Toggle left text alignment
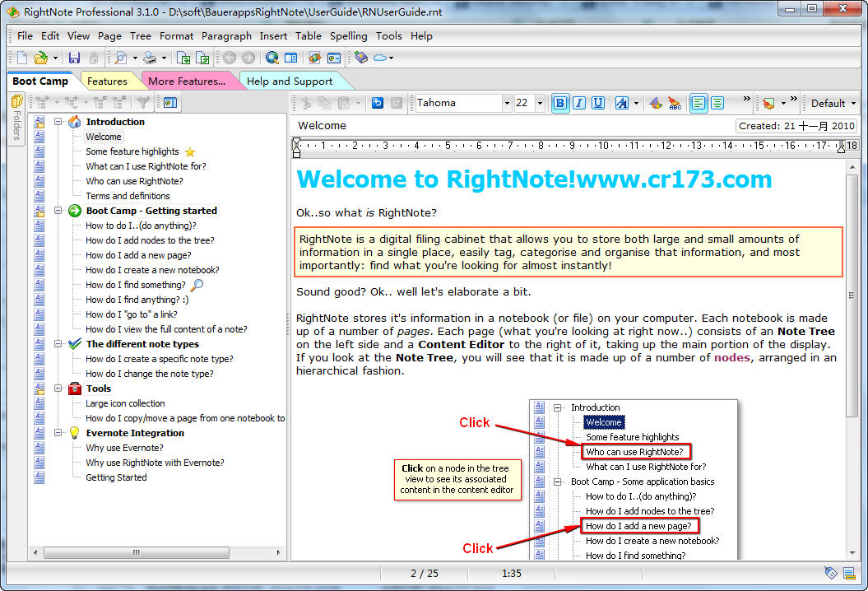This screenshot has width=868, height=591. point(699,103)
